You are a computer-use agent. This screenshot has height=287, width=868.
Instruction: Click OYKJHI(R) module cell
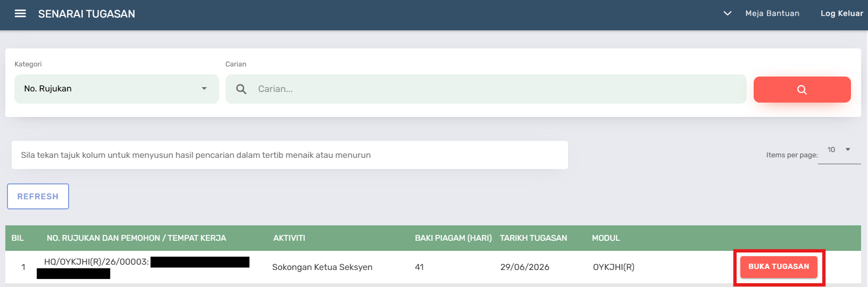coord(614,267)
